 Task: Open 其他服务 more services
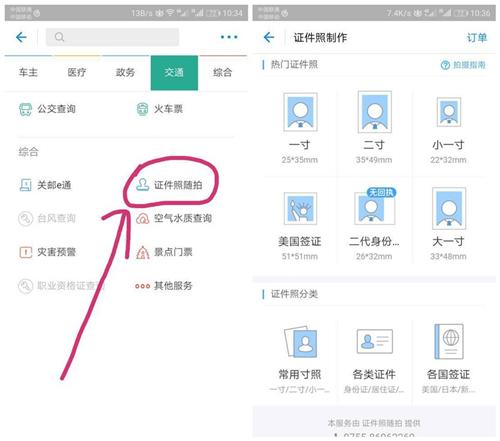[164, 286]
